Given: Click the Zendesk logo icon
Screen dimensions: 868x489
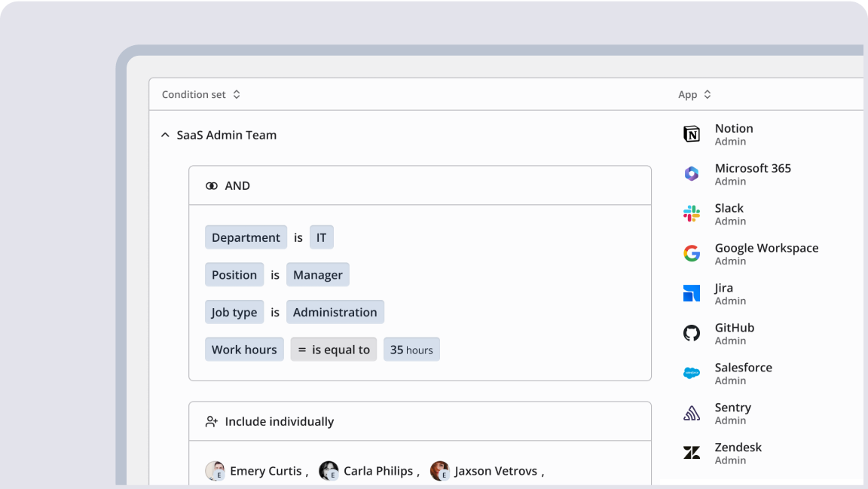Looking at the screenshot, I should click(691, 453).
